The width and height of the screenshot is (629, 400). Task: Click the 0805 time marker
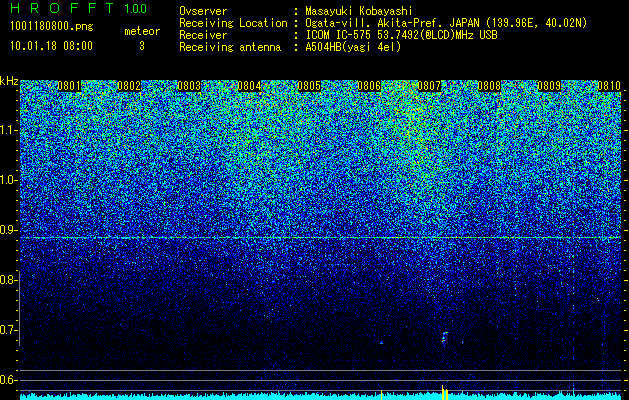click(x=309, y=86)
